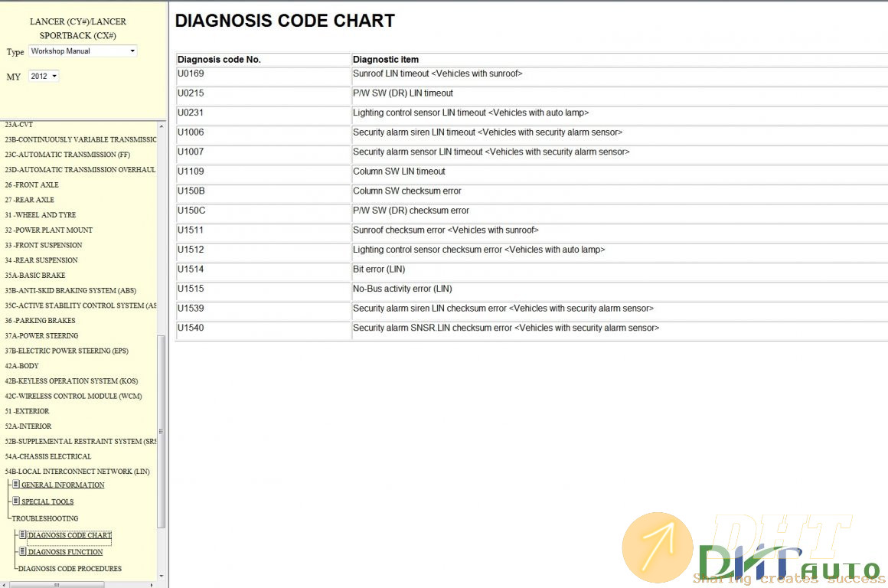This screenshot has width=888, height=588.
Task: Open 37B-Electric Power Steering (EPS) section
Action: tap(66, 351)
